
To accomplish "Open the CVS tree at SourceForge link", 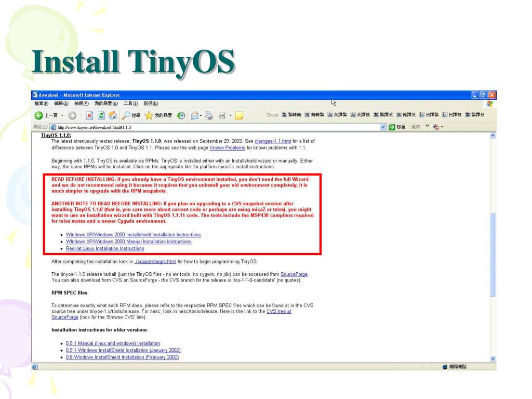I will [278, 311].
